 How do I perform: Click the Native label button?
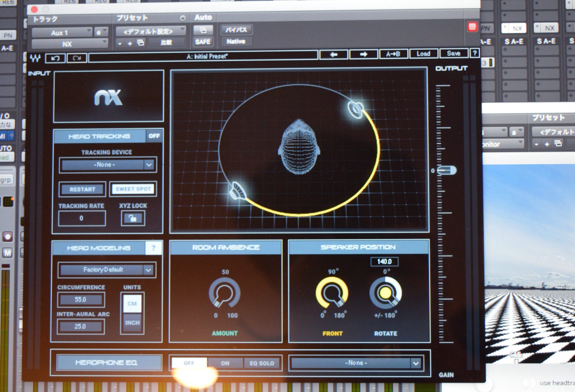click(x=236, y=42)
